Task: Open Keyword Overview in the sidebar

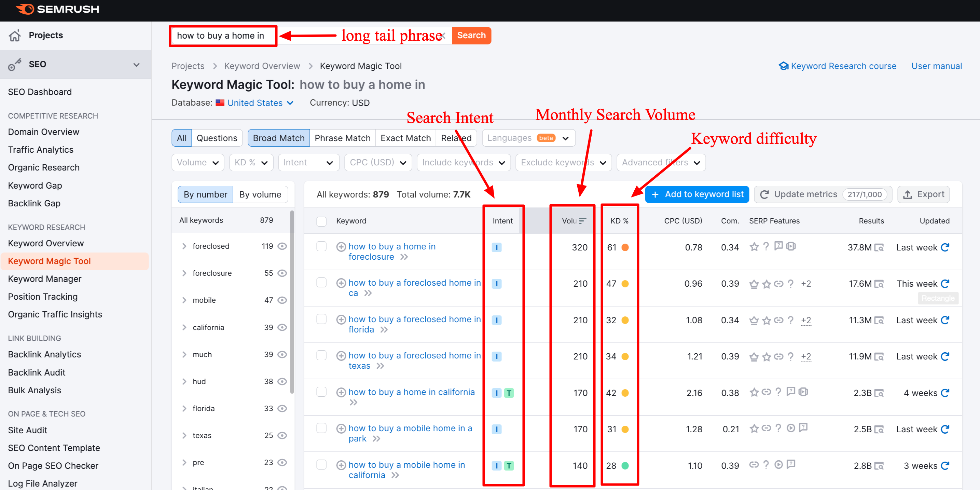Action: (46, 244)
